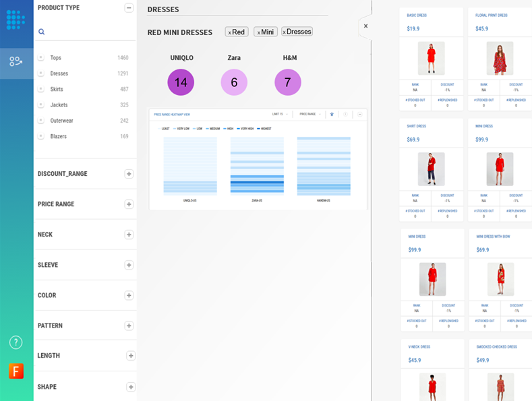Screen dimensions: 532x401
Task: Download the price range heat map
Action: (332, 115)
